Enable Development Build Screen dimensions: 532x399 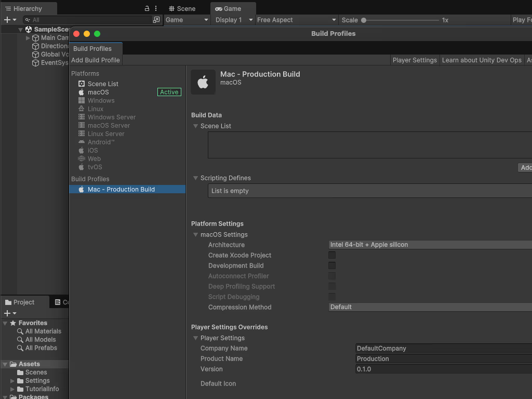[332, 265]
